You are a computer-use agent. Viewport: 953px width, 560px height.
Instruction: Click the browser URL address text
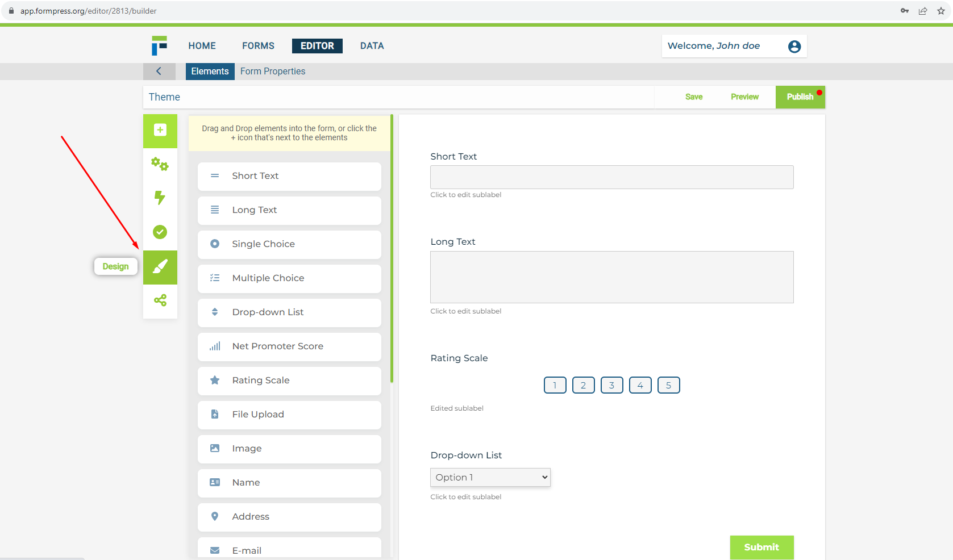coord(89,11)
